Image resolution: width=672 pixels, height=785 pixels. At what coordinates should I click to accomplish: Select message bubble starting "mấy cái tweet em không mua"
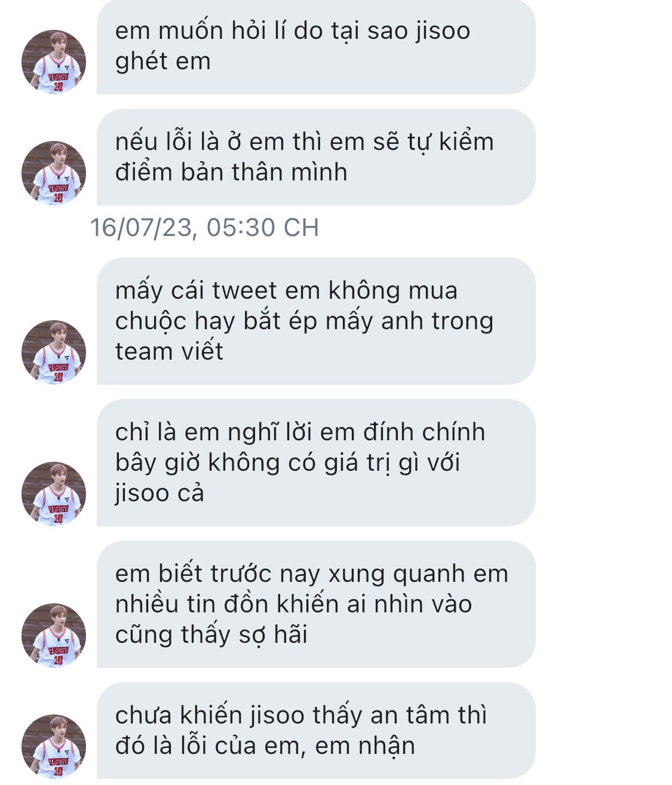[x=316, y=321]
